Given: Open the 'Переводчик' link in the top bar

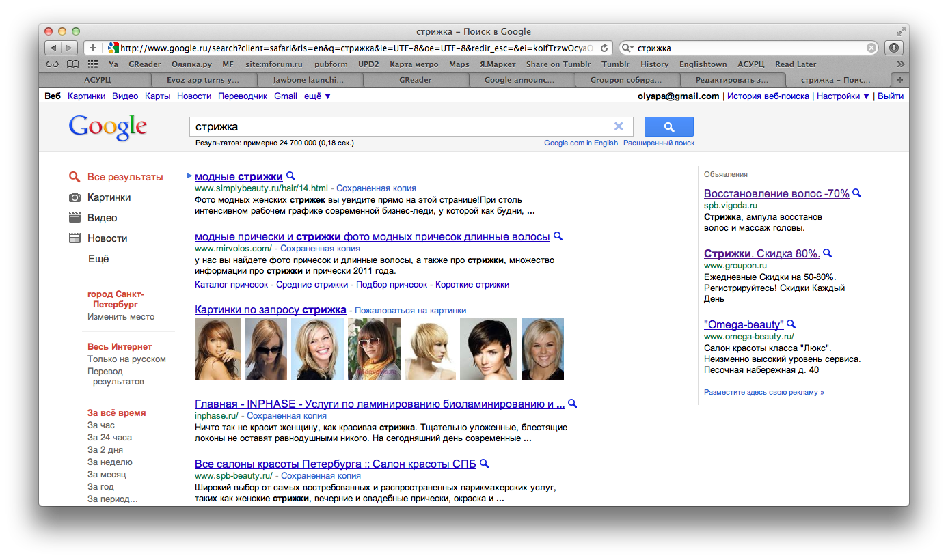Looking at the screenshot, I should coord(243,96).
